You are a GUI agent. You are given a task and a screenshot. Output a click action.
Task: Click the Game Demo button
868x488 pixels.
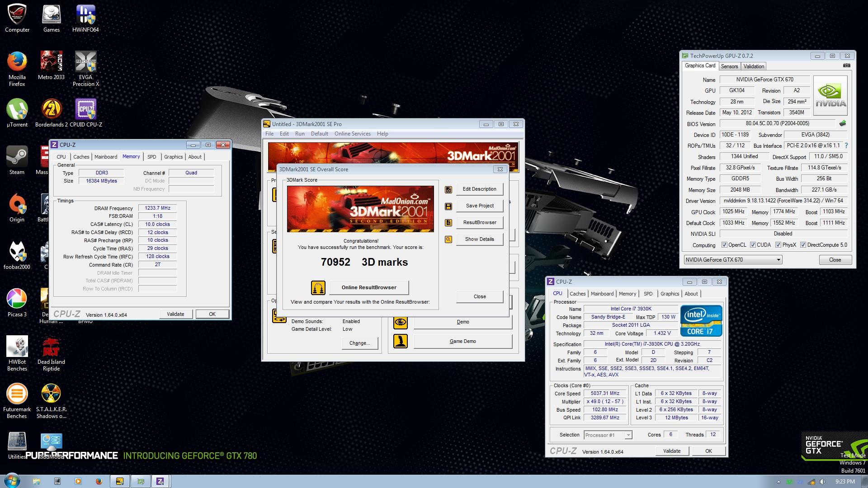pyautogui.click(x=463, y=341)
